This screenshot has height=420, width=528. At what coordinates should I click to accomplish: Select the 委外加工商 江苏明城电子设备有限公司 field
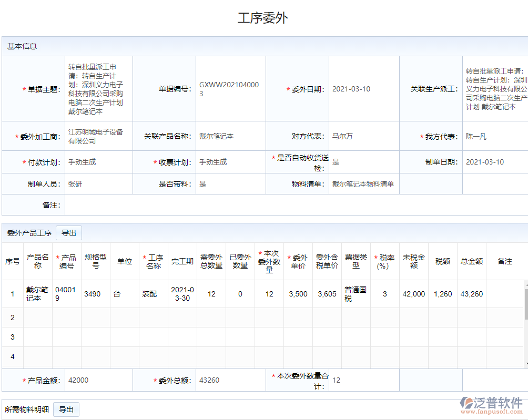click(x=98, y=136)
